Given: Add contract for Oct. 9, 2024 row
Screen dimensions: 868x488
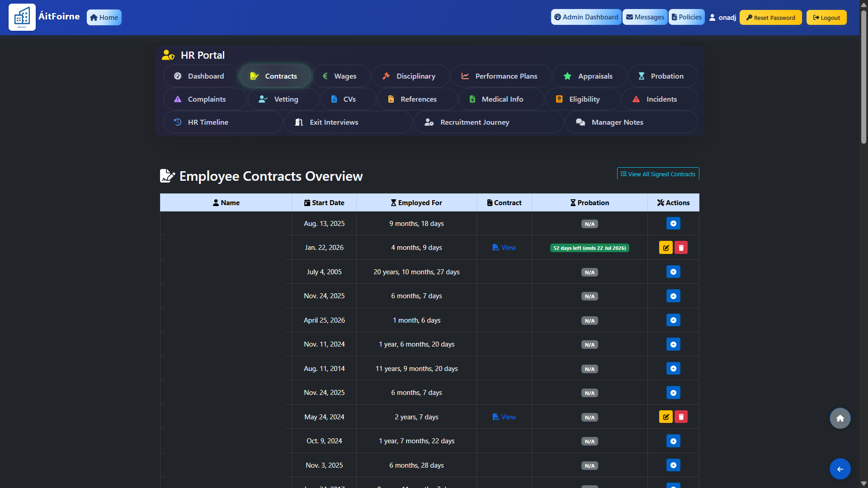Looking at the screenshot, I should tap(673, 441).
